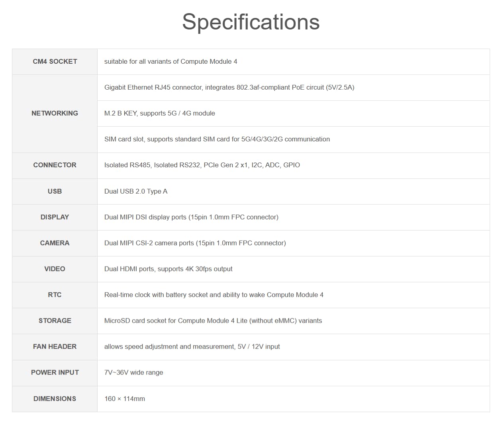
Task: Click the Specifications heading
Action: click(251, 22)
